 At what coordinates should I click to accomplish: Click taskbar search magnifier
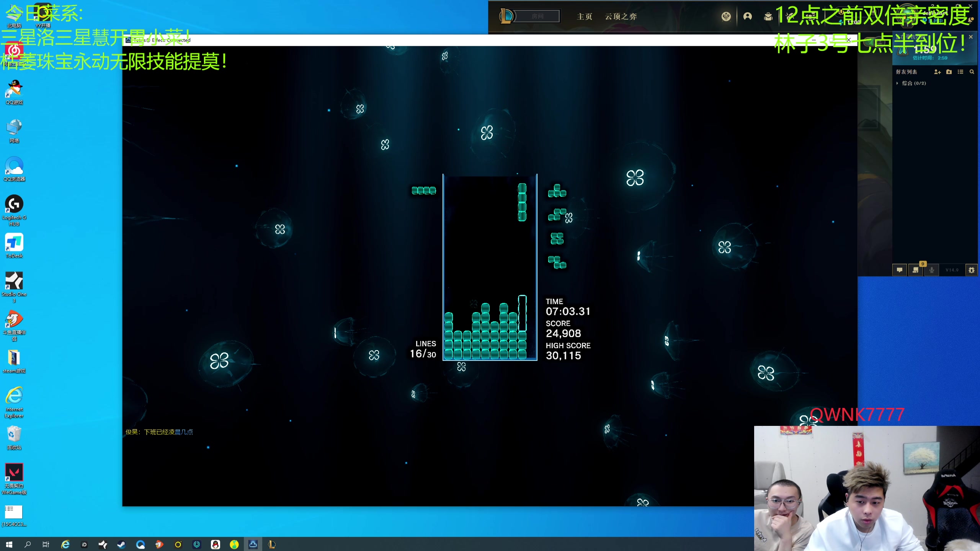[x=28, y=544]
